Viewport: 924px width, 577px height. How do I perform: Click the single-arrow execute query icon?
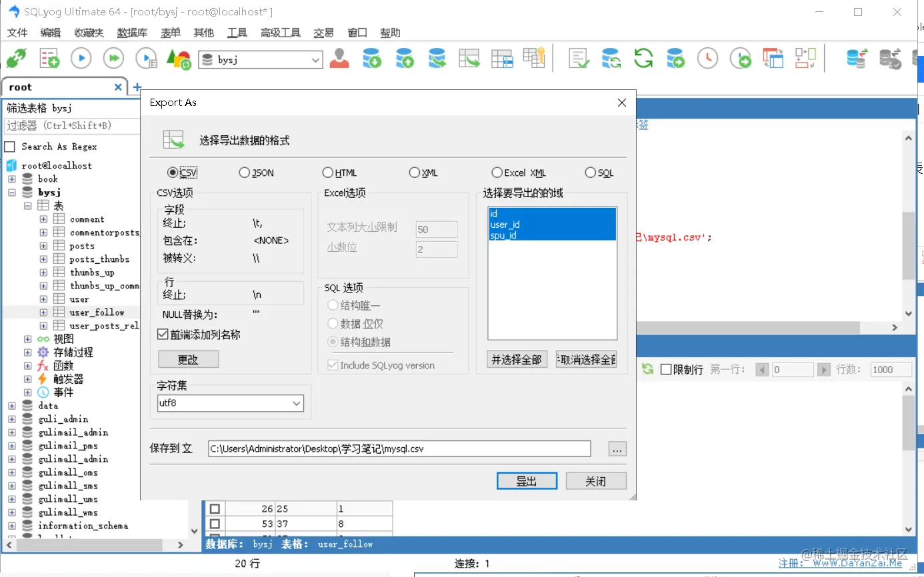[81, 59]
